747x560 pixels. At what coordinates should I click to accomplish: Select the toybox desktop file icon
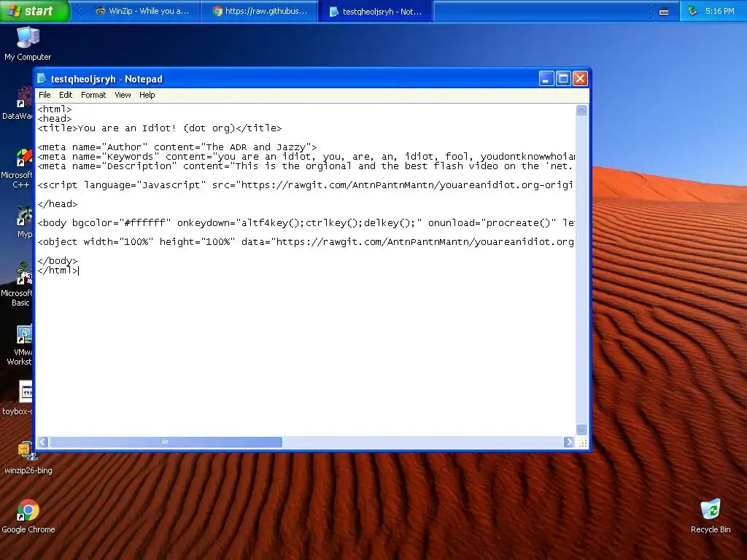[x=18, y=398]
